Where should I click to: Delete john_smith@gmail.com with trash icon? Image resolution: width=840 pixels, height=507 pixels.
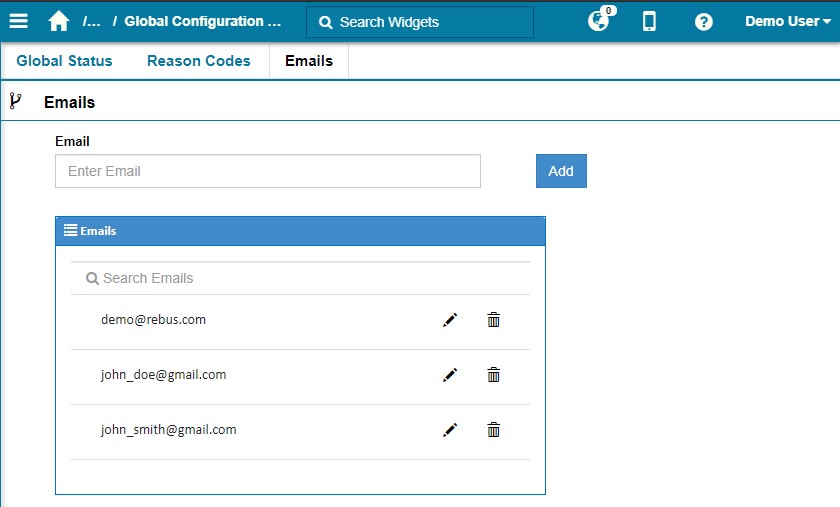493,430
